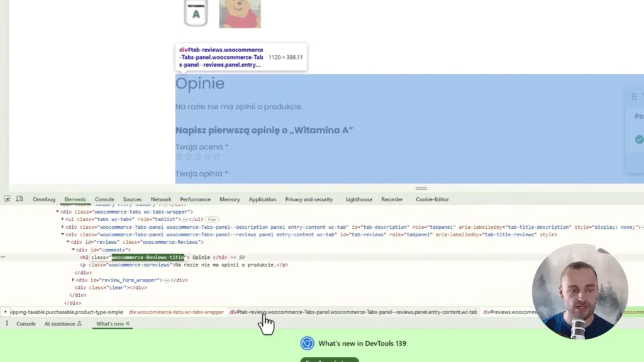Expand the ul tabs wc-tabs node
644x362 pixels.
click(62, 219)
